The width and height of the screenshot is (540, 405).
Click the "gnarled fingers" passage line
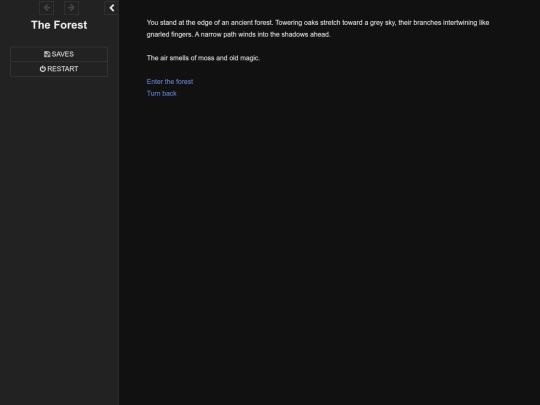click(238, 34)
